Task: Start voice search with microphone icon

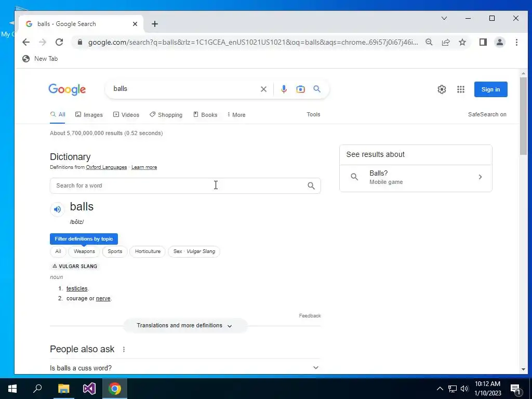Action: pyautogui.click(x=284, y=89)
